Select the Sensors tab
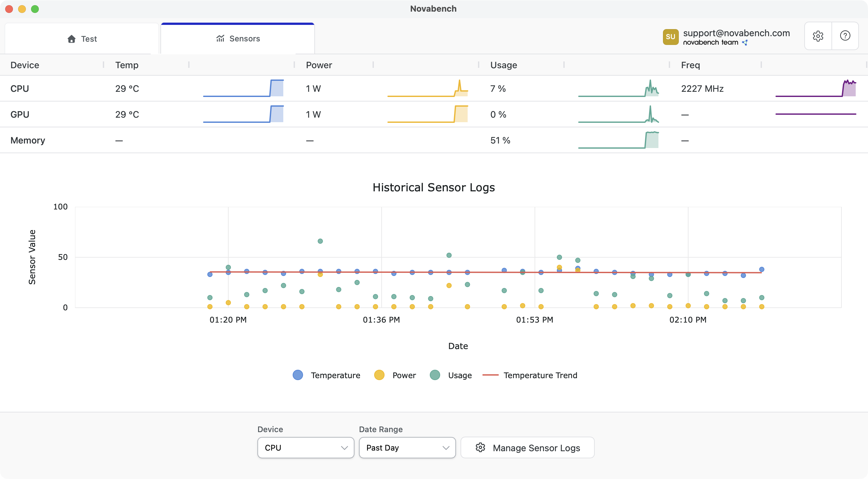868x479 pixels. pos(238,39)
